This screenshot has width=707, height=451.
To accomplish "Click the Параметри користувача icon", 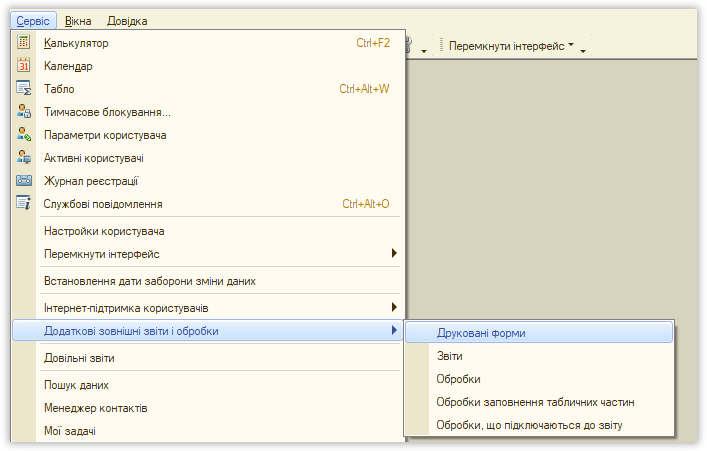I will tap(23, 134).
